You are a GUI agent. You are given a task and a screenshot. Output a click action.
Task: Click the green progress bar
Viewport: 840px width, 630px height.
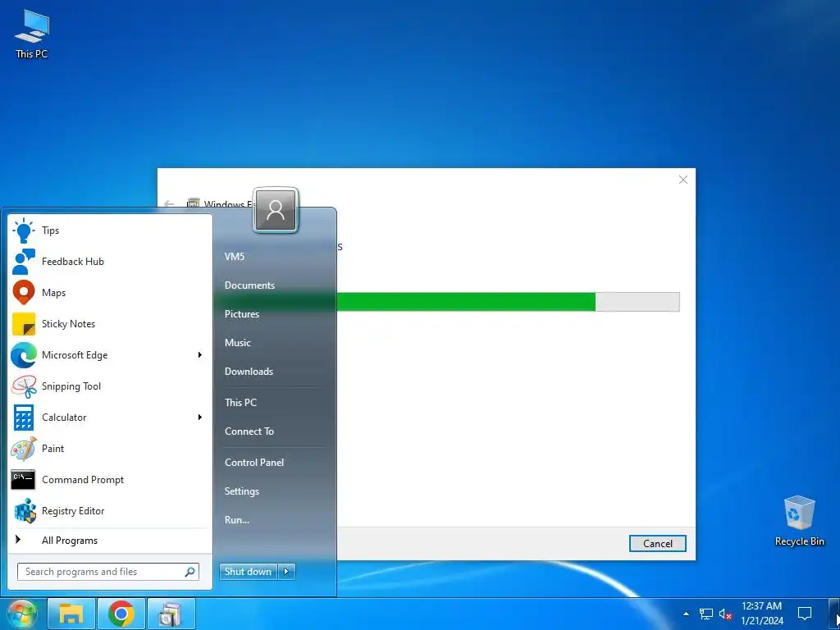pos(466,302)
